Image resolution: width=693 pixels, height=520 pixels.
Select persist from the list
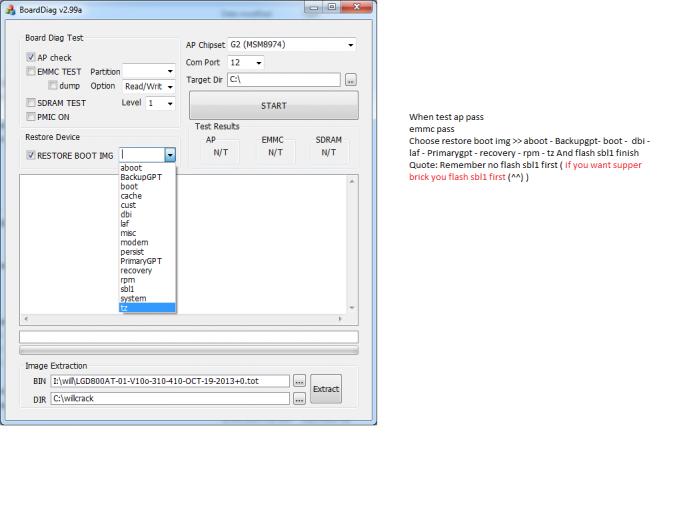pos(148,252)
